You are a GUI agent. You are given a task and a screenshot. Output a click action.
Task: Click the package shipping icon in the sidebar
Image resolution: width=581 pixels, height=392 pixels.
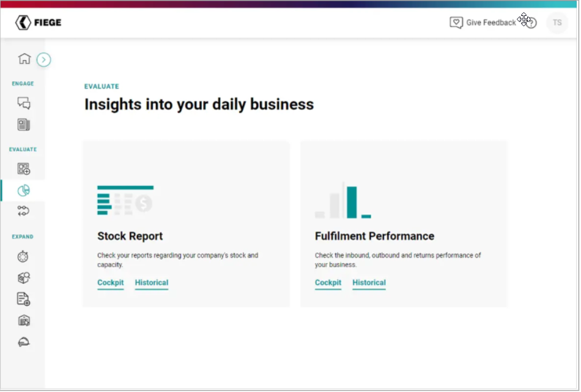tap(23, 277)
